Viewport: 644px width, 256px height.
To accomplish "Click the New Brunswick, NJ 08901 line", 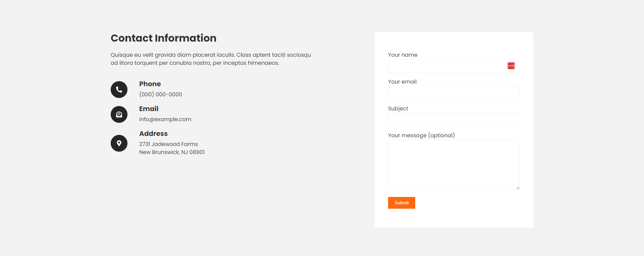I will (172, 152).
